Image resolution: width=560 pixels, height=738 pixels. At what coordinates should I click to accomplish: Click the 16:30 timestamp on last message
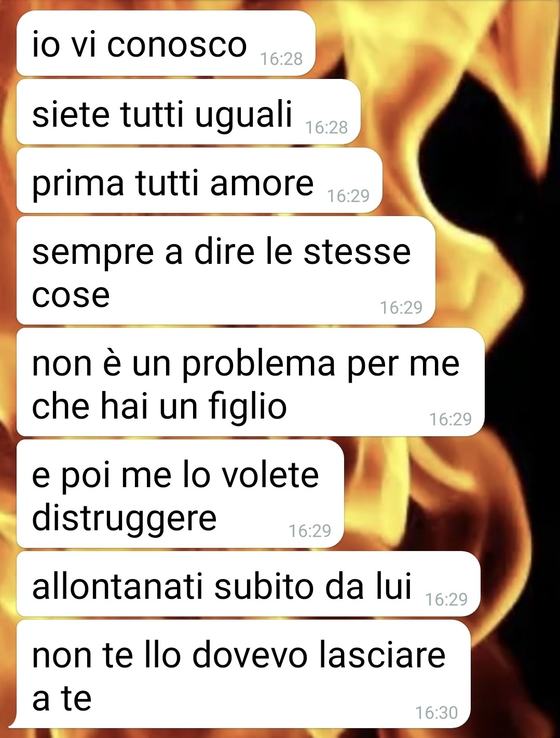pyautogui.click(x=436, y=713)
